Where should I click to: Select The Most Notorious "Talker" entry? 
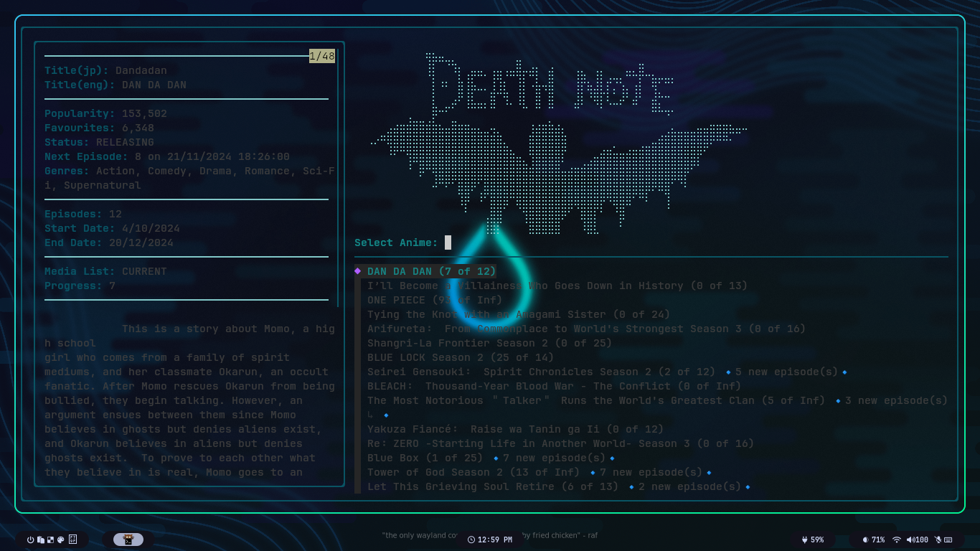click(x=595, y=400)
